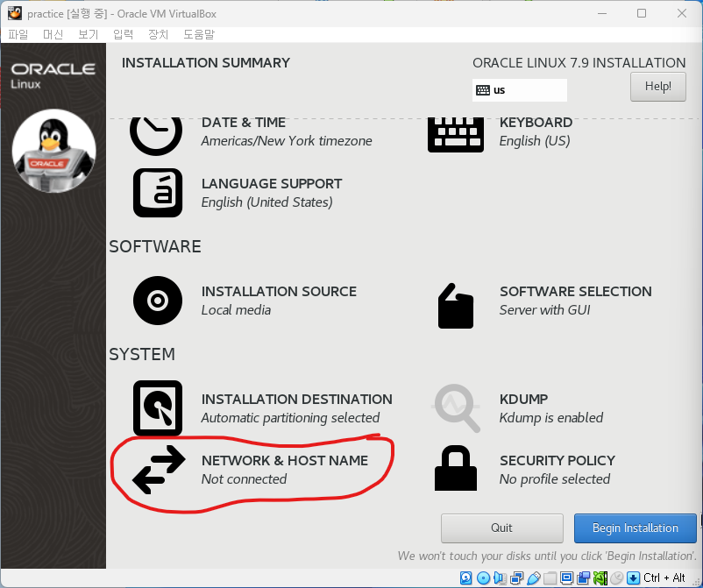Click the 'us' keyboard layout indicator
703x588 pixels.
tap(520, 90)
